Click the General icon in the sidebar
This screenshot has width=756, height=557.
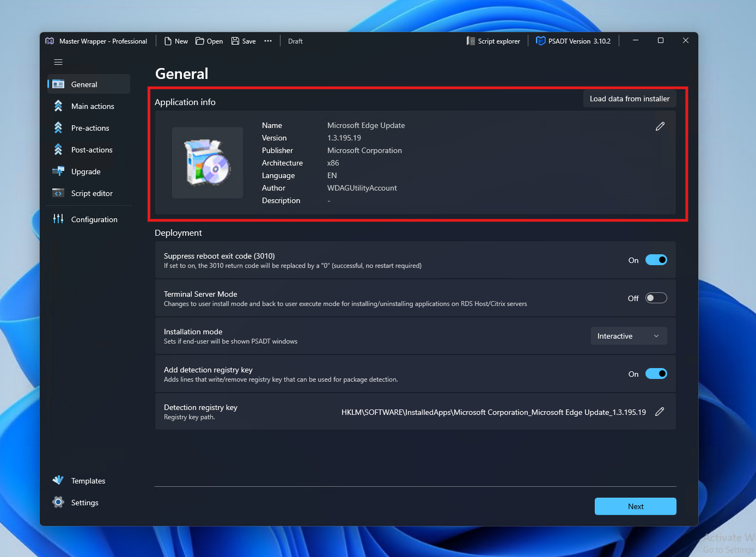pos(58,84)
